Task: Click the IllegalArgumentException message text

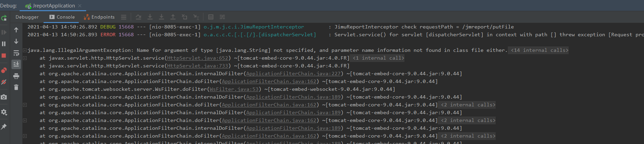Action: tap(267, 50)
